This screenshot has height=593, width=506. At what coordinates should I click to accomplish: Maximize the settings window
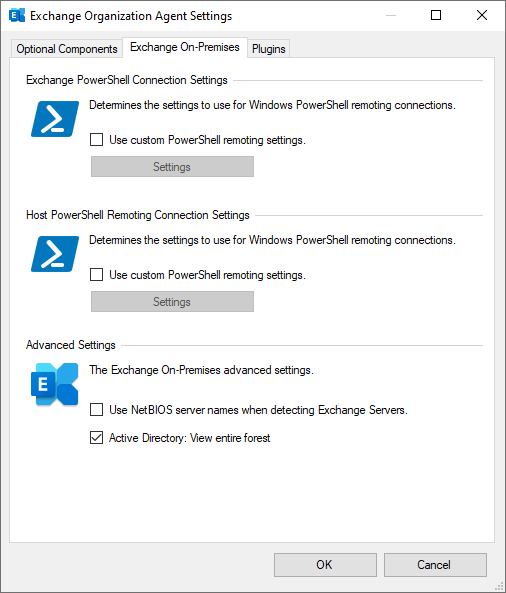[436, 15]
